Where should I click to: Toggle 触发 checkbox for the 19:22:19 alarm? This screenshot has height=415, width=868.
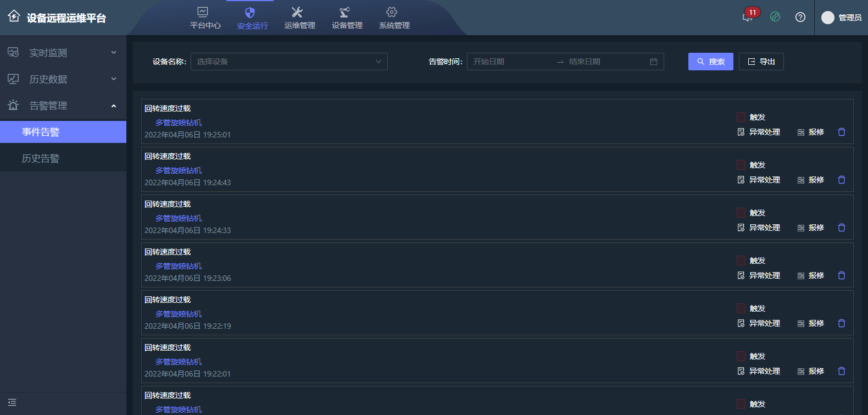coord(741,308)
